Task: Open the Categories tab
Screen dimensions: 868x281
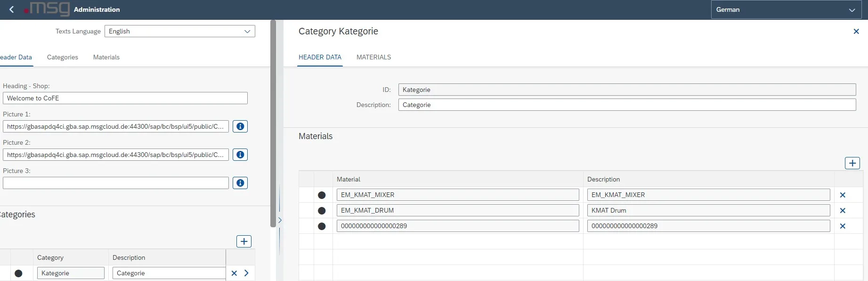Action: pyautogui.click(x=63, y=57)
